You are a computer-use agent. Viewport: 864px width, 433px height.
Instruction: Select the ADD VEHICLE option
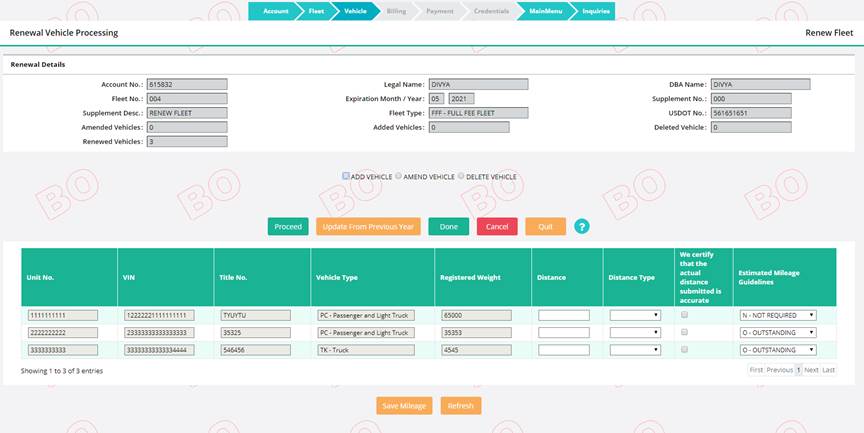[x=346, y=176]
